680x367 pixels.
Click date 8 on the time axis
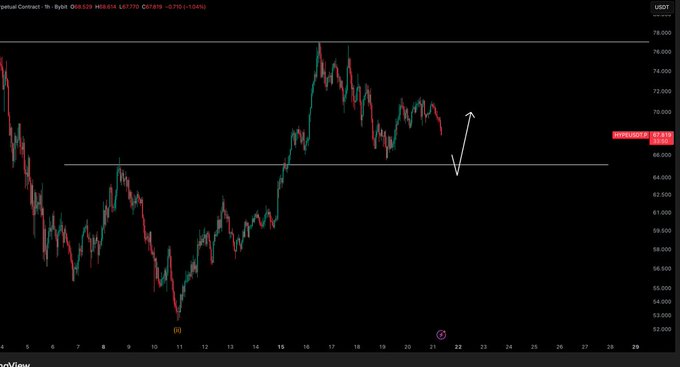103,347
